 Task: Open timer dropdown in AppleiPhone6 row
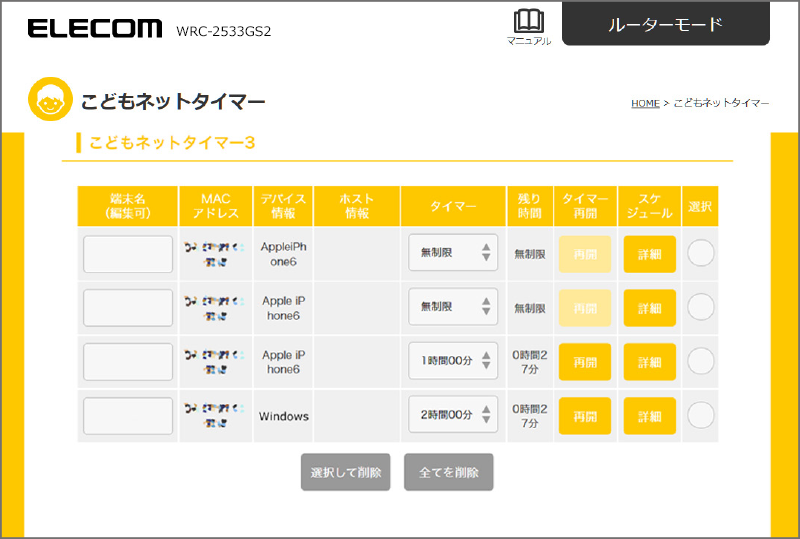(453, 253)
